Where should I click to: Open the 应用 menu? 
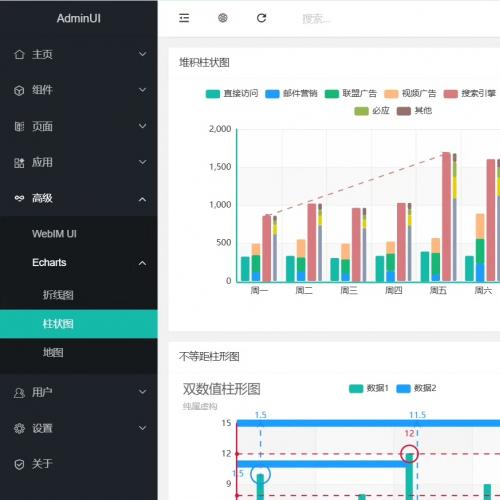tap(79, 162)
